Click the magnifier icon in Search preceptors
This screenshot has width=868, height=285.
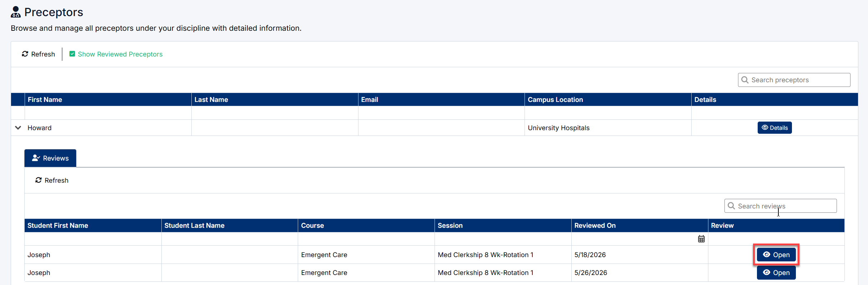[x=745, y=80]
